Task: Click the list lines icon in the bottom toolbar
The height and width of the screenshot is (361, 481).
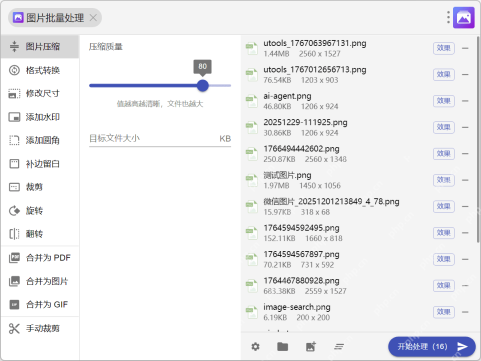Action: 339,347
